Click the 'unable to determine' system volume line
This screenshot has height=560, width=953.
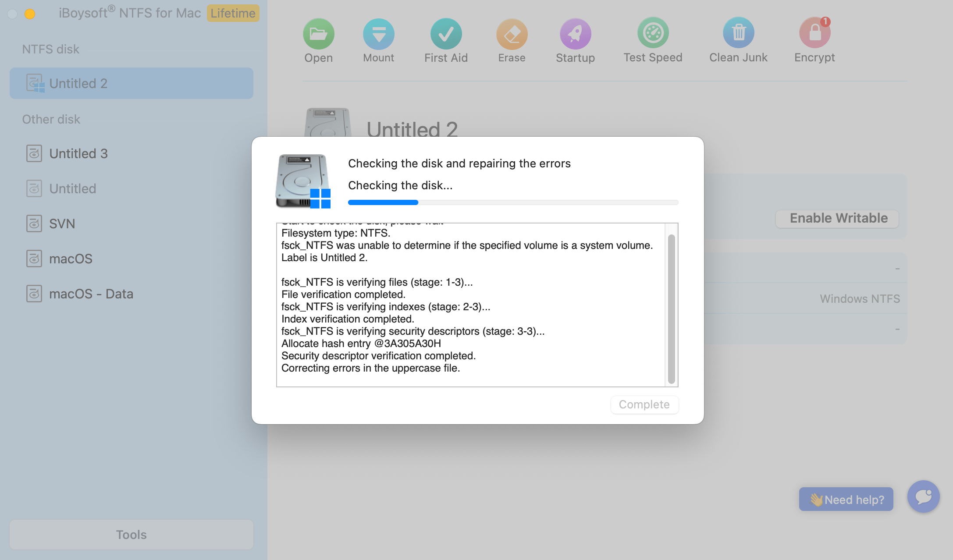click(467, 245)
